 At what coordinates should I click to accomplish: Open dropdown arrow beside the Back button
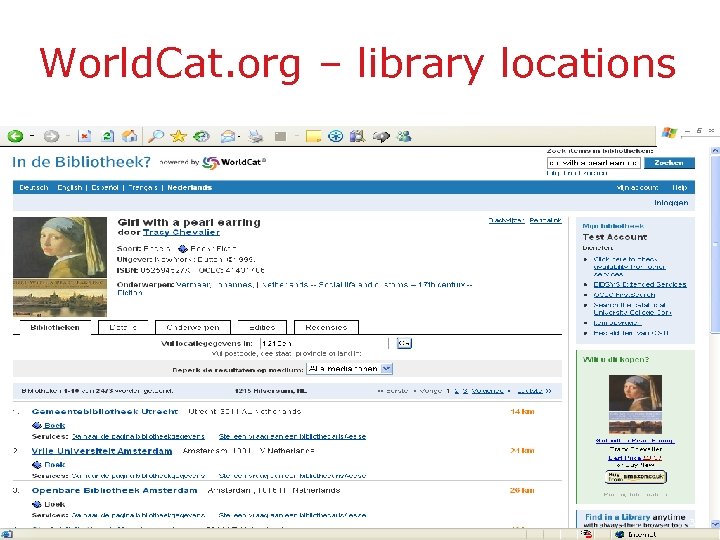(x=32, y=136)
